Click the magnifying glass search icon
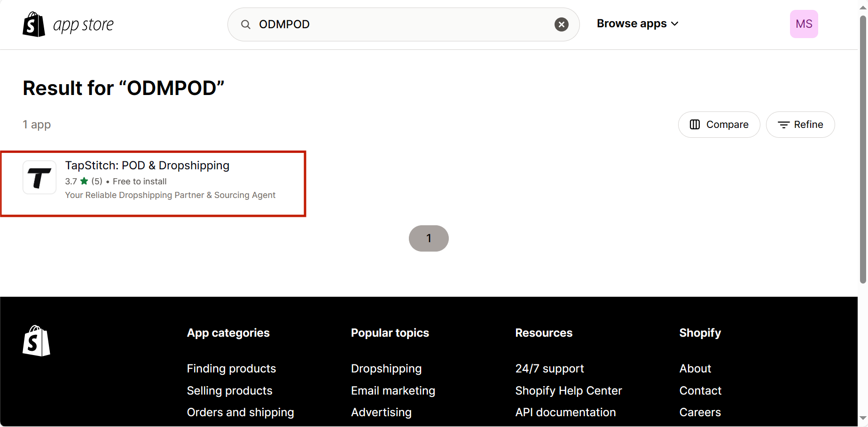The image size is (868, 427). pos(246,24)
